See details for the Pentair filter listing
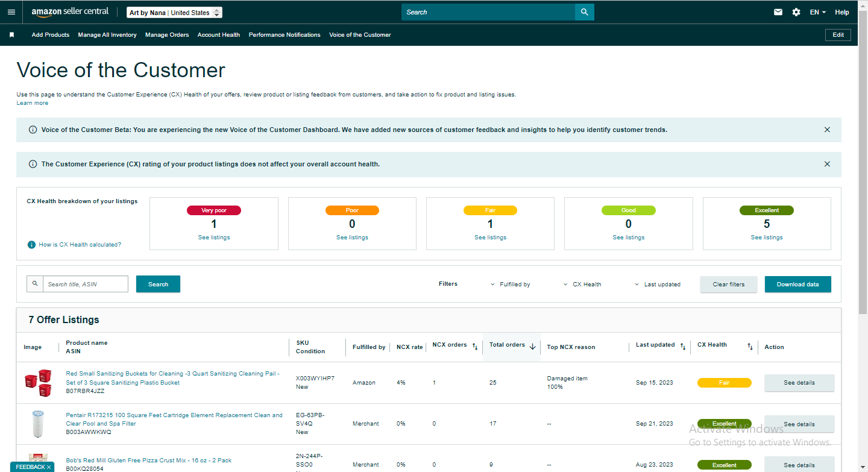The image size is (868, 472). [799, 424]
